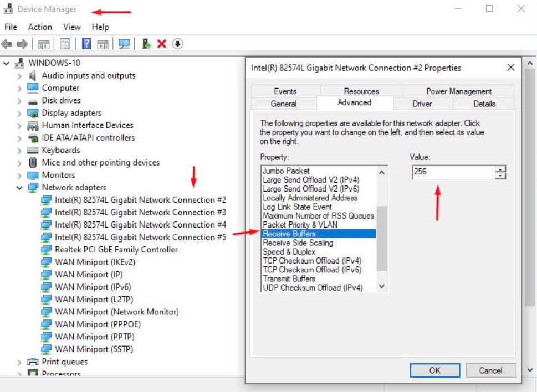Expand the Computer category
537x392 pixels.
[x=19, y=88]
